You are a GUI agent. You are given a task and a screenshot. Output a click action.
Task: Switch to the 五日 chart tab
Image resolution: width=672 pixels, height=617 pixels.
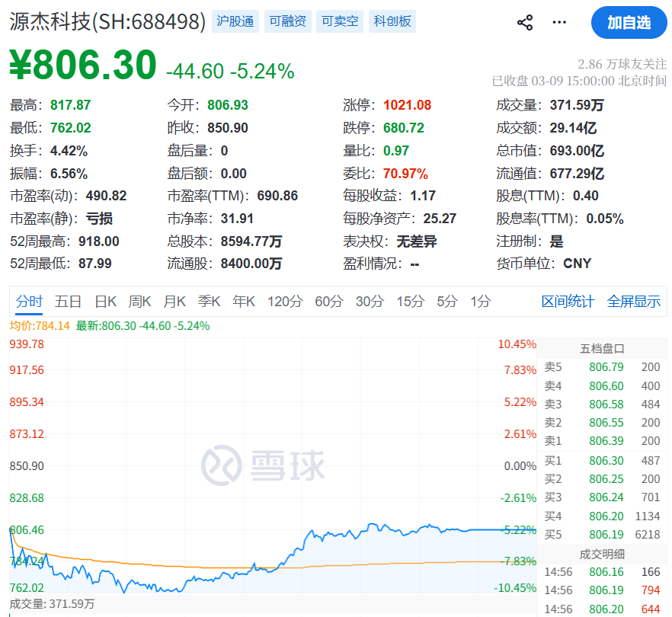(69, 301)
